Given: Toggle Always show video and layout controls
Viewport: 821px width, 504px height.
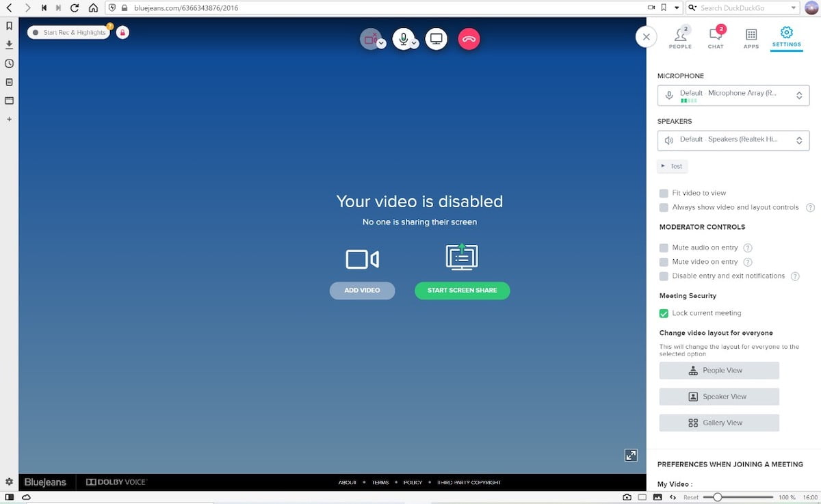Looking at the screenshot, I should pos(664,207).
